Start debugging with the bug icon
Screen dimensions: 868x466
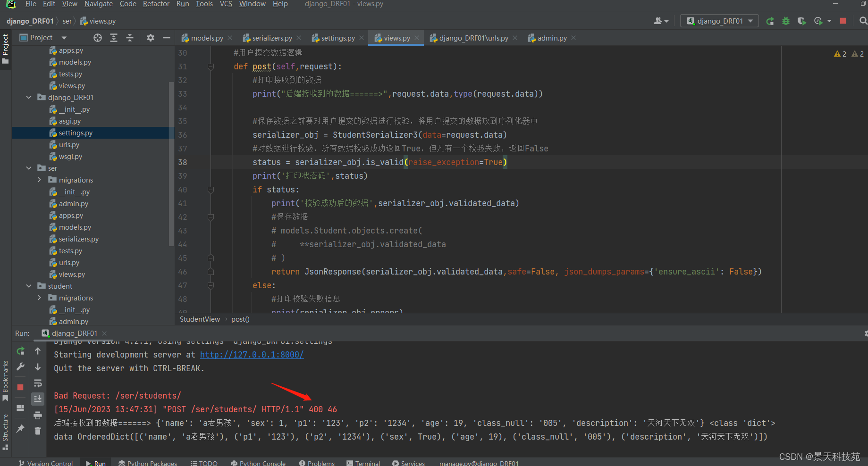pyautogui.click(x=786, y=21)
